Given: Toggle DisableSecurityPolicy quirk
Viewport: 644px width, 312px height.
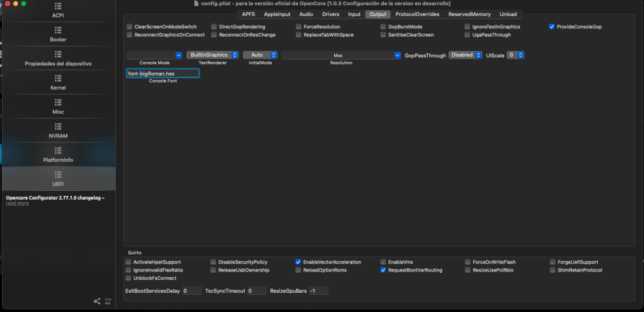Looking at the screenshot, I should point(213,262).
